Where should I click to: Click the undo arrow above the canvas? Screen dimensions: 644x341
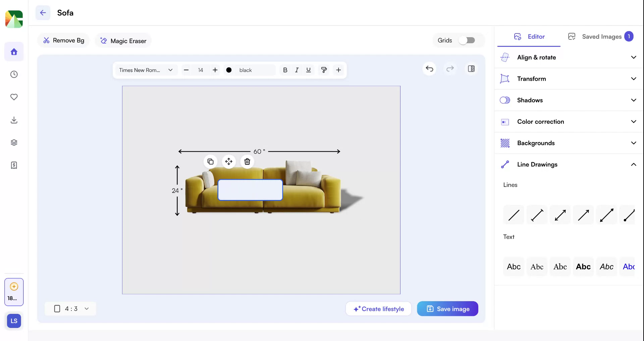(x=429, y=69)
